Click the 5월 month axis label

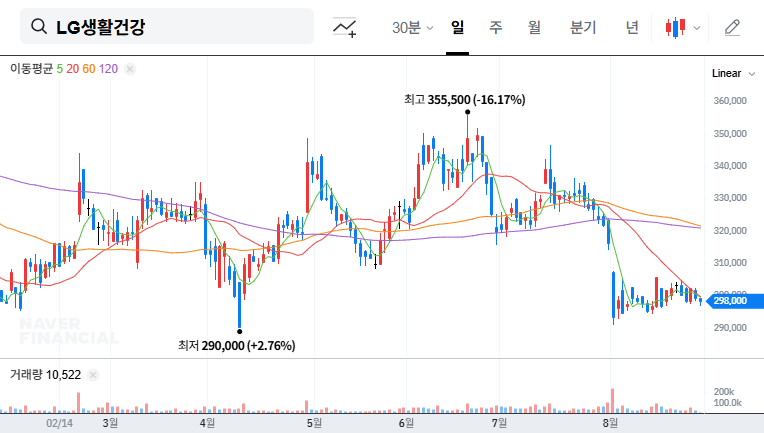coord(314,423)
